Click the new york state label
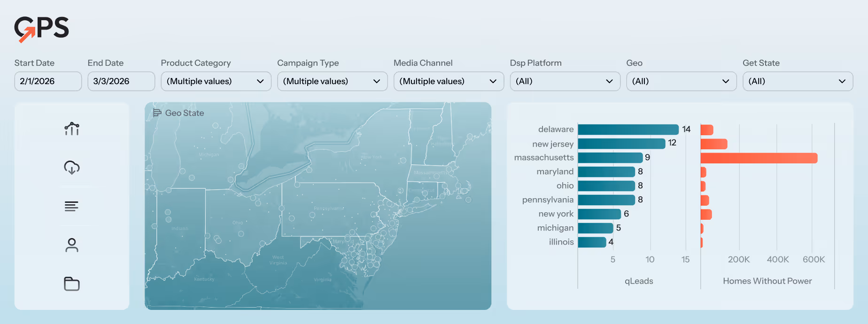The width and height of the screenshot is (868, 324). click(x=556, y=214)
